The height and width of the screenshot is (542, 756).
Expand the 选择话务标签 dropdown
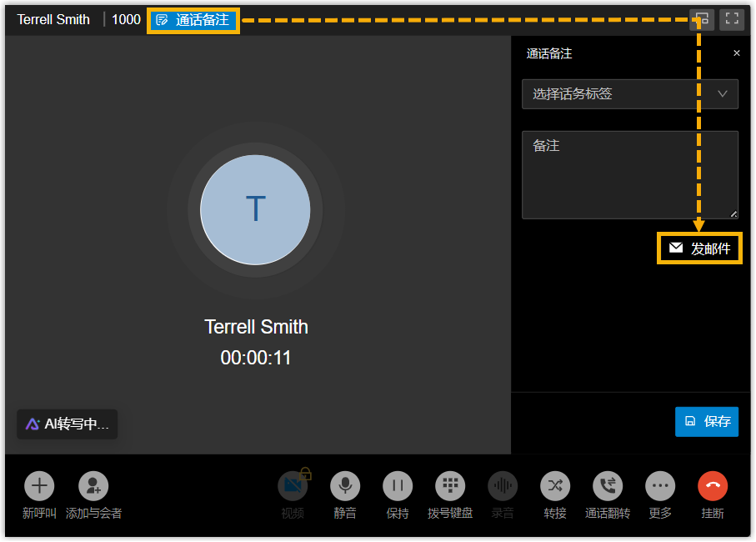click(x=630, y=94)
